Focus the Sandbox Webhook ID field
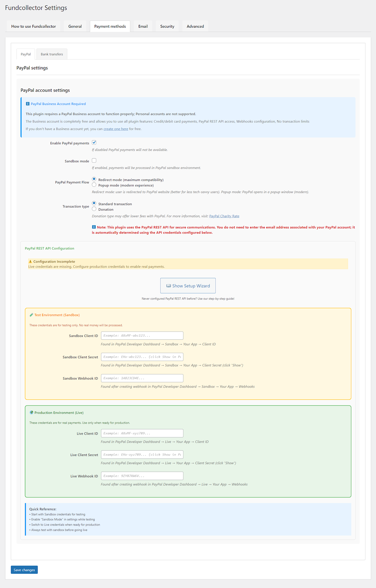376x588 pixels. 142,378
